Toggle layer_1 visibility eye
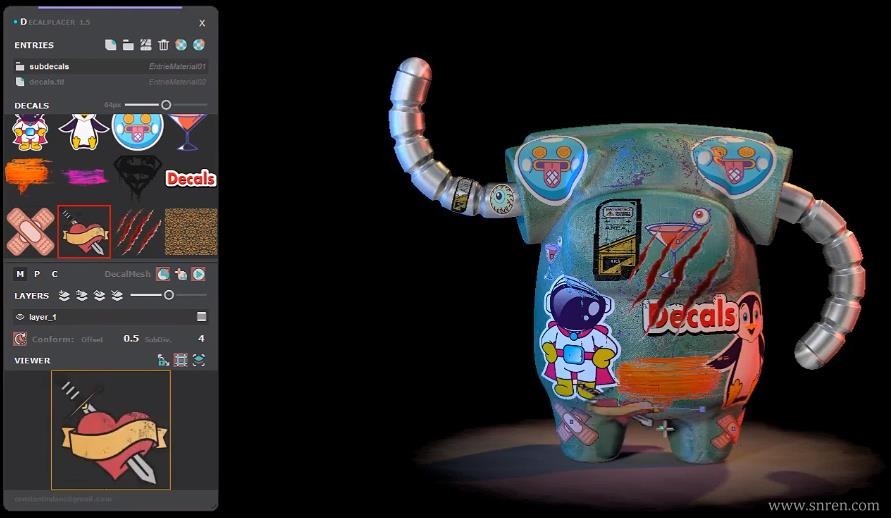This screenshot has width=891, height=518. point(20,317)
